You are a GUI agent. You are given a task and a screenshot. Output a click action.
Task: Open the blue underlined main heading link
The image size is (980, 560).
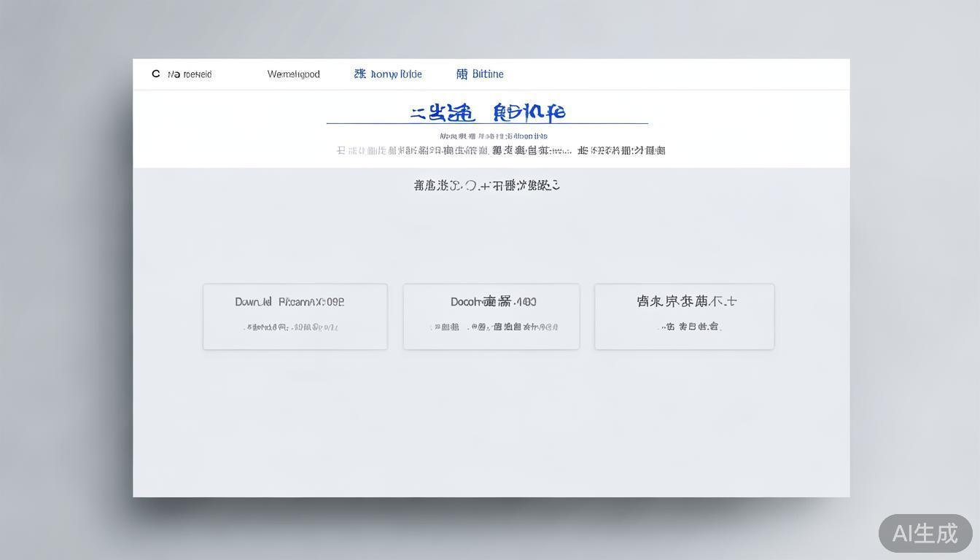tap(487, 111)
